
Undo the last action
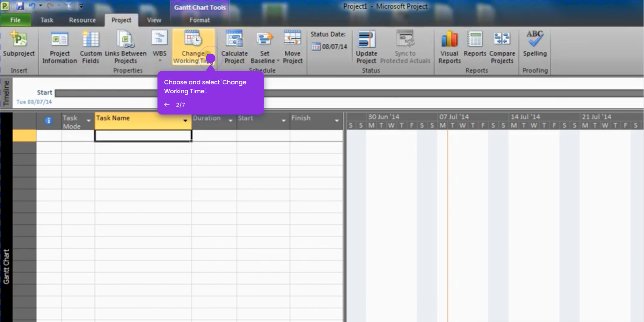click(32, 6)
